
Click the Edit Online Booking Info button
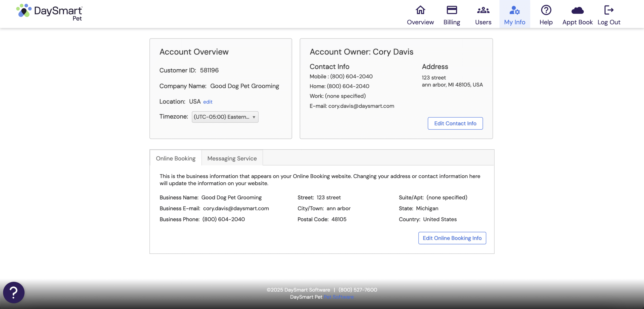(452, 238)
